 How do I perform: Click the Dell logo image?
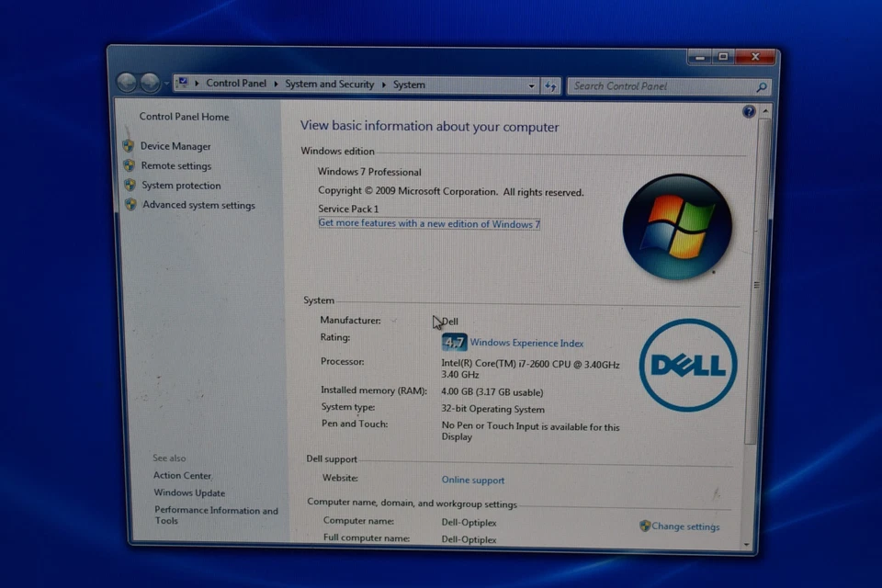click(688, 365)
